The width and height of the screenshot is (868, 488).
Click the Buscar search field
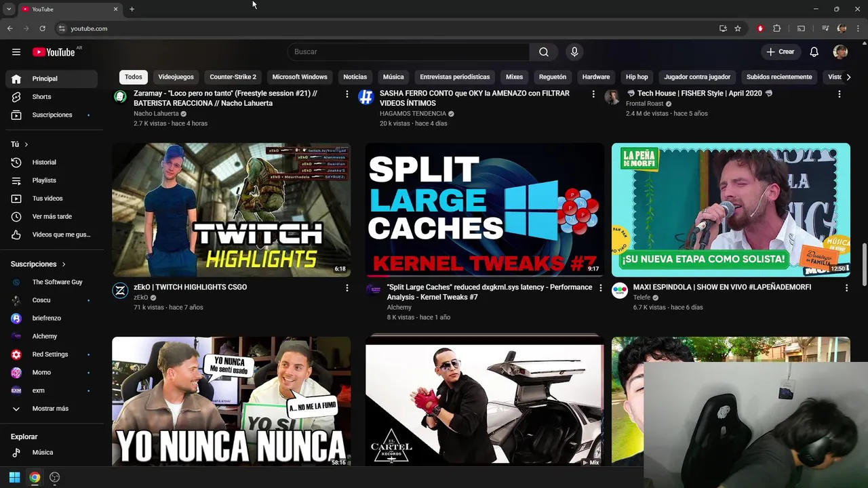tap(408, 52)
